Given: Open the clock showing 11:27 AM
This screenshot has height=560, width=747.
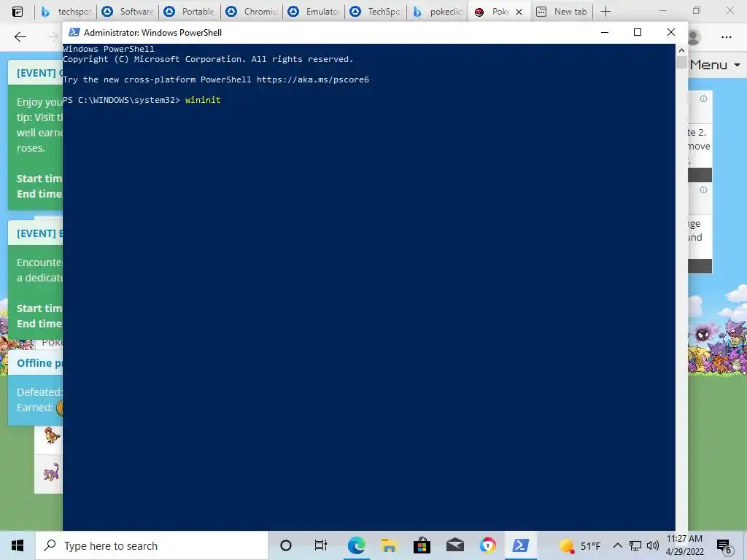Looking at the screenshot, I should tap(684, 545).
